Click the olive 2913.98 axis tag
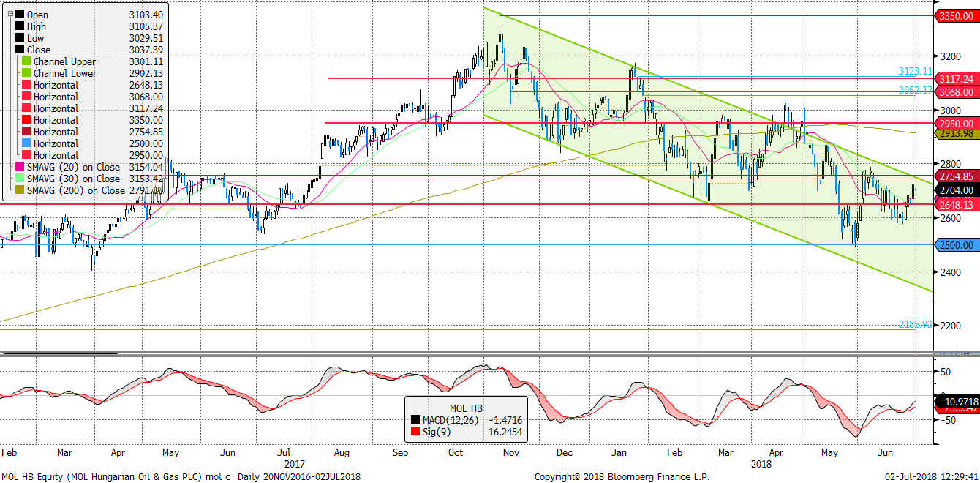980x483 pixels. click(957, 133)
